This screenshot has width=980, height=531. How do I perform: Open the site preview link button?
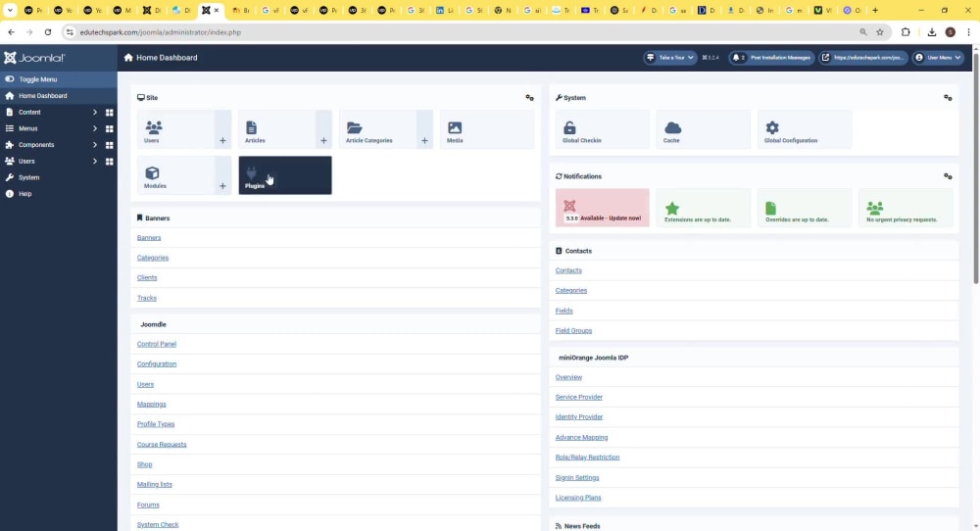863,58
